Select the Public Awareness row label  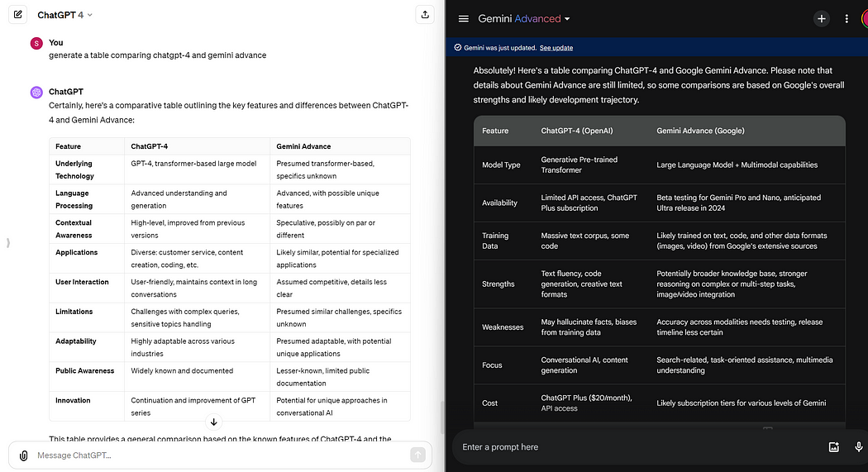coord(84,370)
